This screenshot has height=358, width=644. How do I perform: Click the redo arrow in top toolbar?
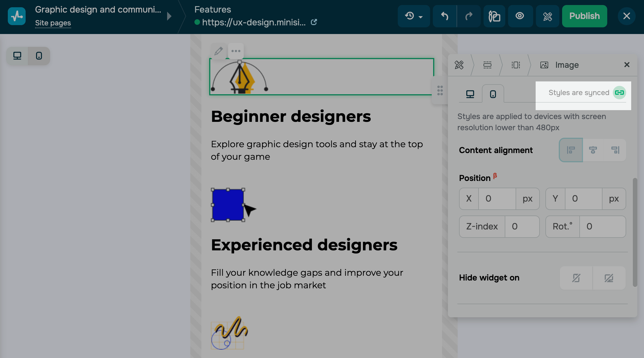[469, 16]
